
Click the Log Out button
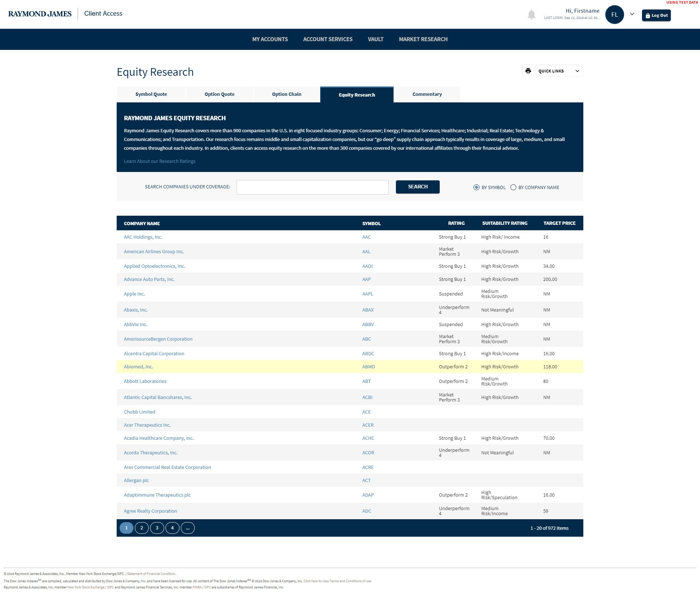coord(656,15)
